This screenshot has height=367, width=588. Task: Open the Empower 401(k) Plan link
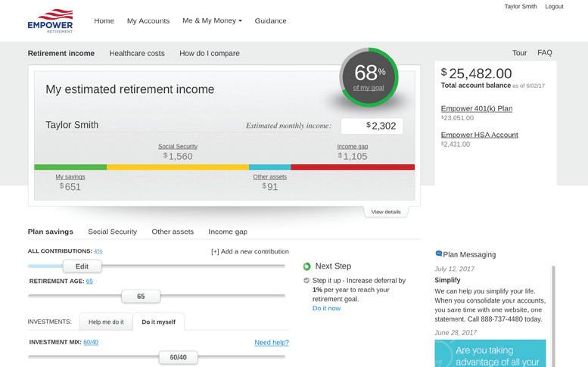click(477, 109)
